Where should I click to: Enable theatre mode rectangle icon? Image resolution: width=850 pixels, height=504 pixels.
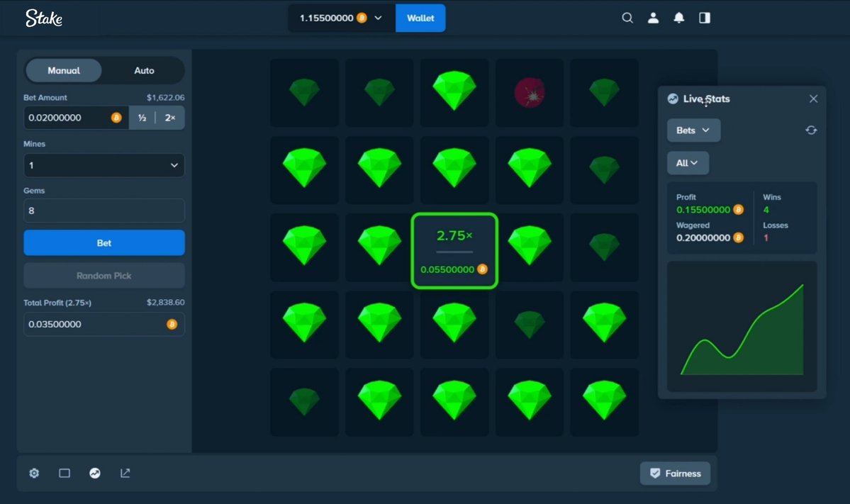[65, 473]
